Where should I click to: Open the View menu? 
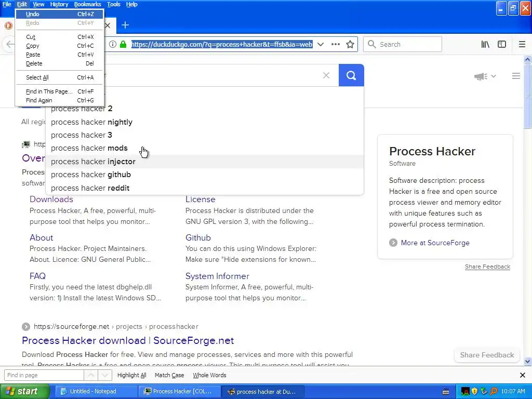(38, 4)
